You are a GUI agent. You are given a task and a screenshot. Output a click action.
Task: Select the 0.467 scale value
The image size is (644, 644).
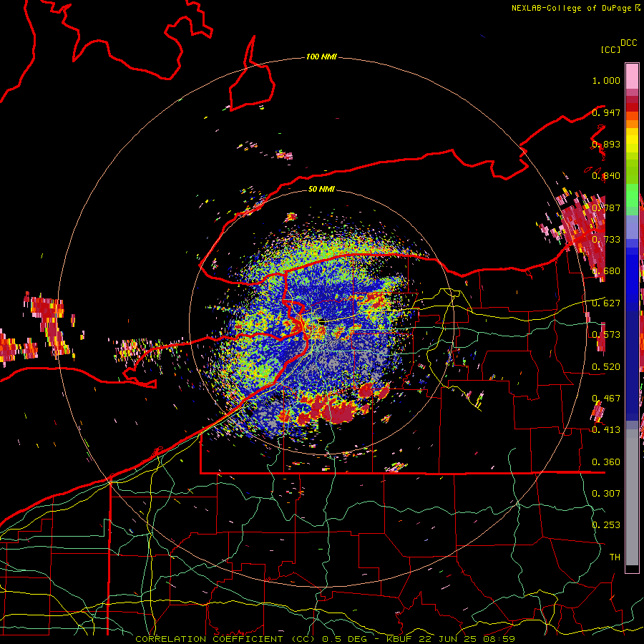[606, 399]
